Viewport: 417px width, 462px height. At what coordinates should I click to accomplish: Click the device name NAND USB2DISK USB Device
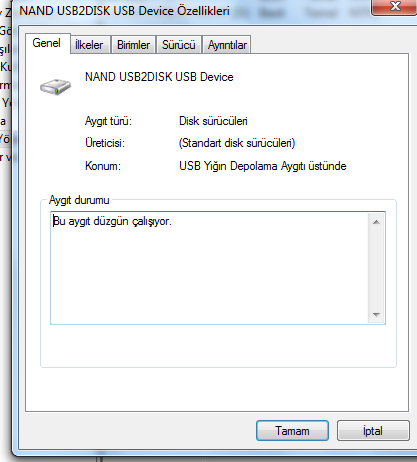[x=159, y=77]
